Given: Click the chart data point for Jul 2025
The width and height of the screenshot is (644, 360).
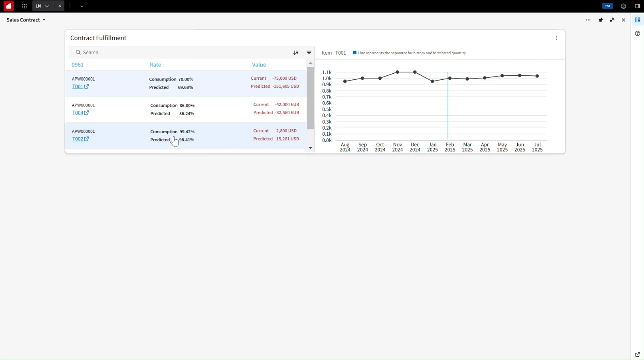Looking at the screenshot, I should point(537,76).
